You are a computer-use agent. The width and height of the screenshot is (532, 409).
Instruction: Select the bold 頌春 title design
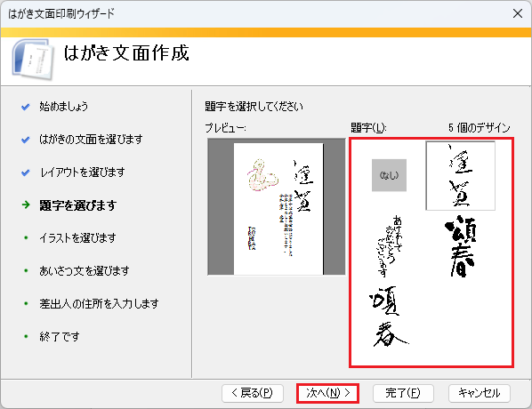coord(461,246)
